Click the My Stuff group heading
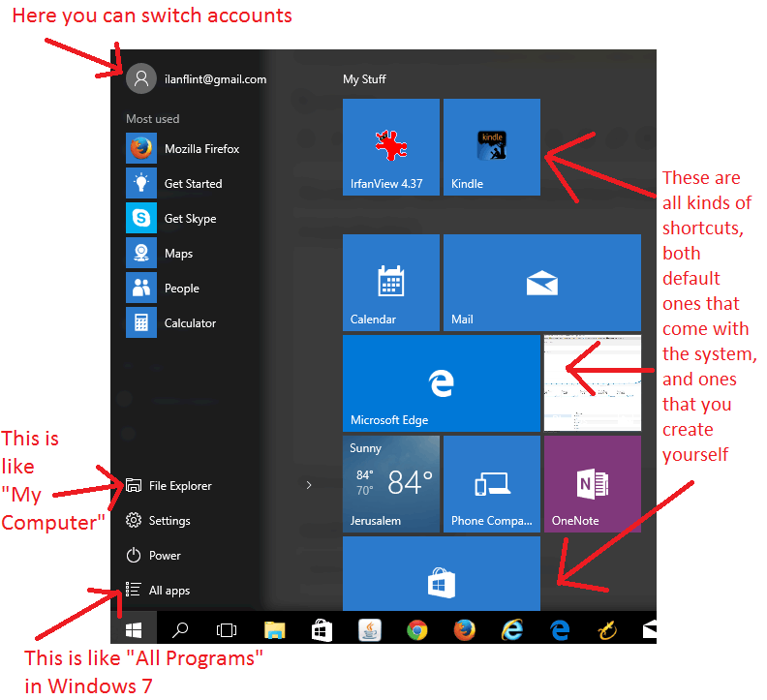Screen dimensions: 767x700 click(364, 79)
